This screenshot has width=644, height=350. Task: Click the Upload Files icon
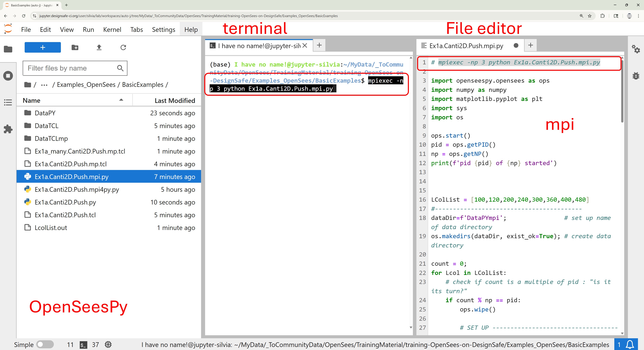pyautogui.click(x=99, y=47)
